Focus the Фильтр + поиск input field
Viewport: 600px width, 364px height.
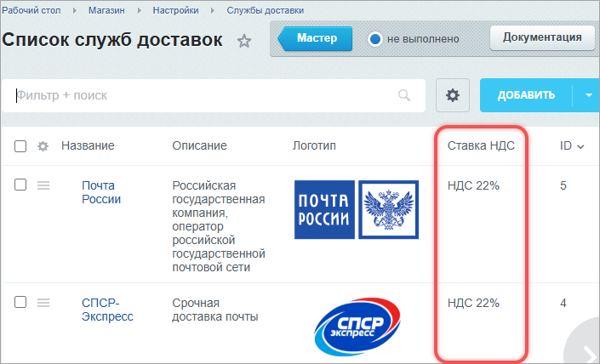[x=204, y=95]
